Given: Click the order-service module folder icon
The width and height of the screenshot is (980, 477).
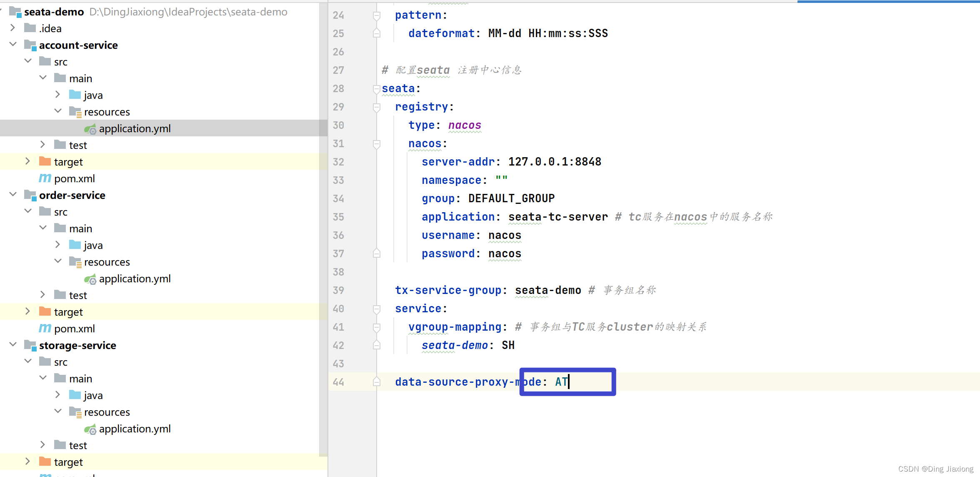Looking at the screenshot, I should 30,195.
